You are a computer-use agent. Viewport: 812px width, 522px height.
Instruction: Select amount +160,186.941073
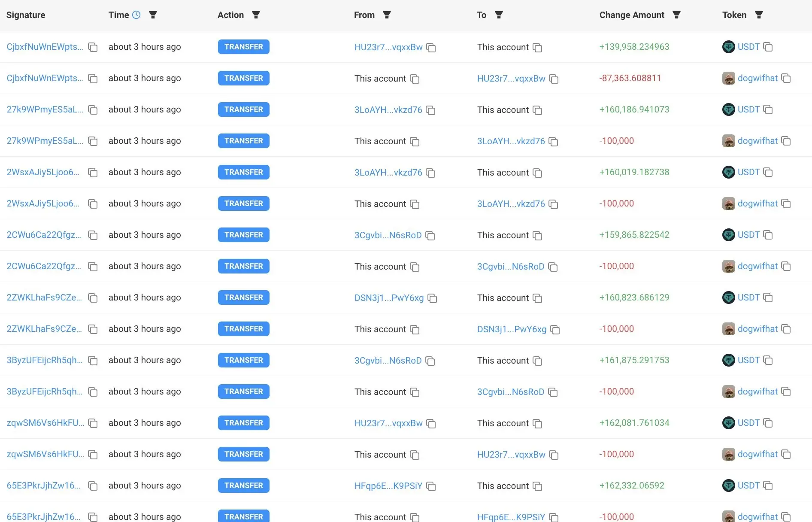click(x=634, y=109)
